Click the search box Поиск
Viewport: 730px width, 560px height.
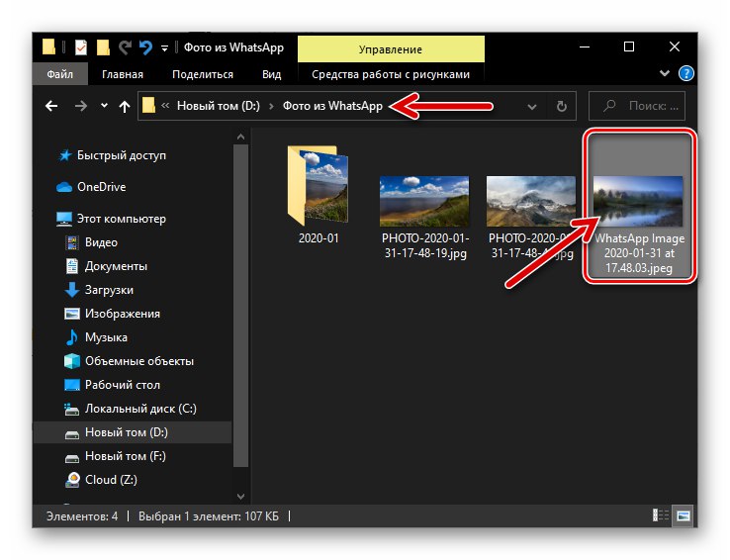point(637,106)
